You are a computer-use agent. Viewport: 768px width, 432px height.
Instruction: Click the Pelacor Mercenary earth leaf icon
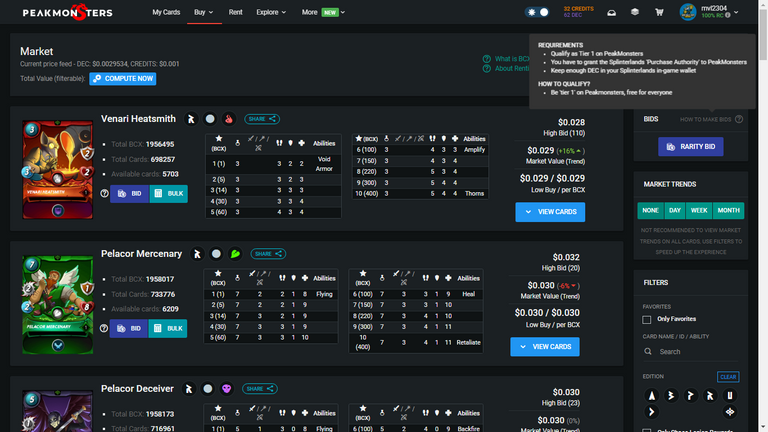pyautogui.click(x=235, y=254)
